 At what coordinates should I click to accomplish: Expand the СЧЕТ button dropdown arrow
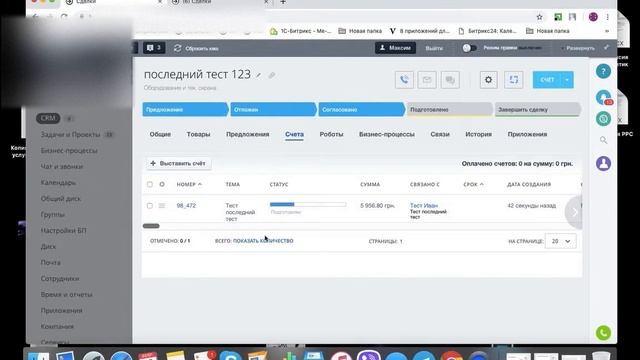point(567,80)
